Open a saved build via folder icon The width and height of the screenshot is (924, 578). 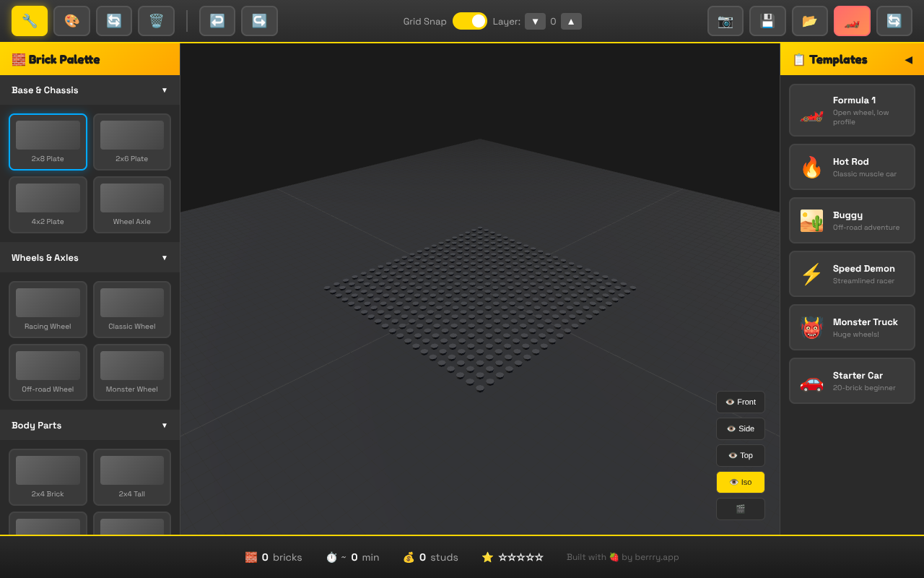coord(809,21)
